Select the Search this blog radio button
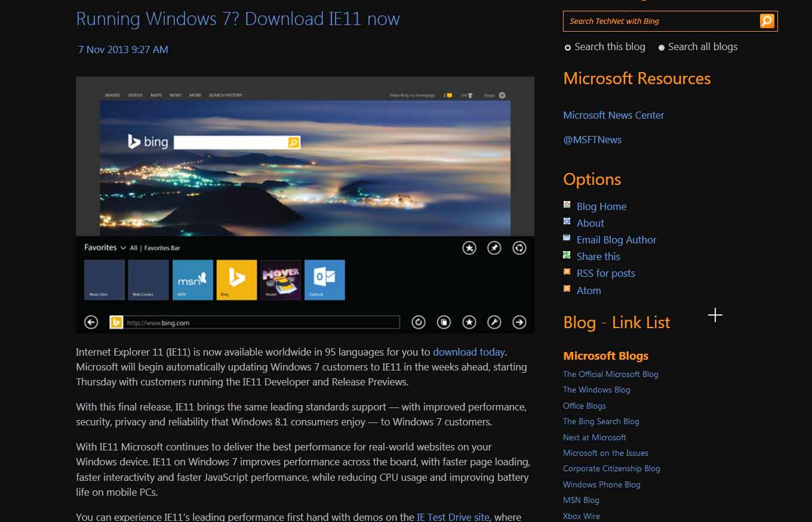 tap(568, 48)
